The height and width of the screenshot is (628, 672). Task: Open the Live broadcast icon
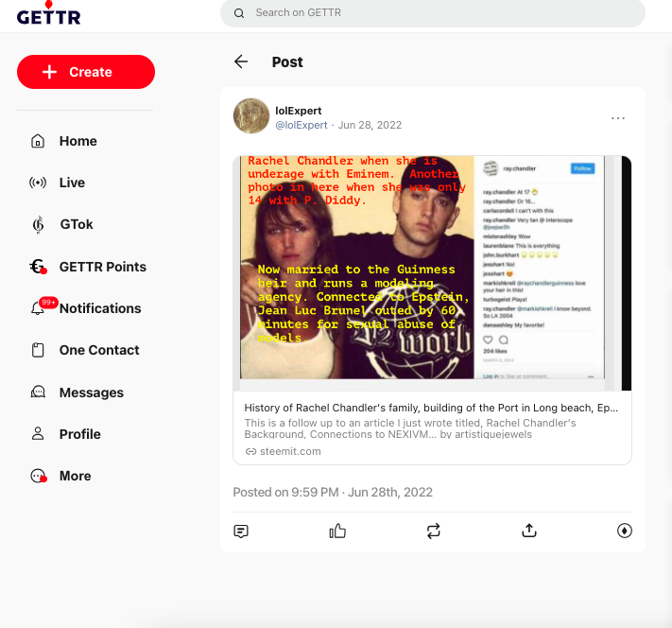click(38, 183)
